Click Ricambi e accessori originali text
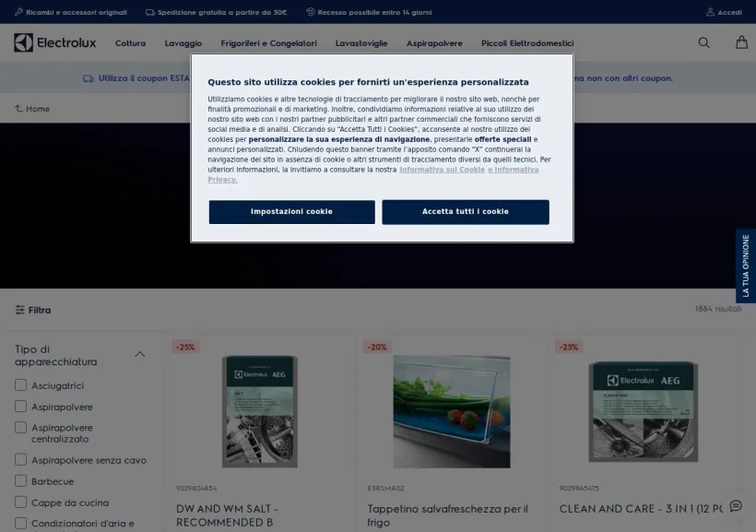Screen dimensions: 756x532 point(77,12)
